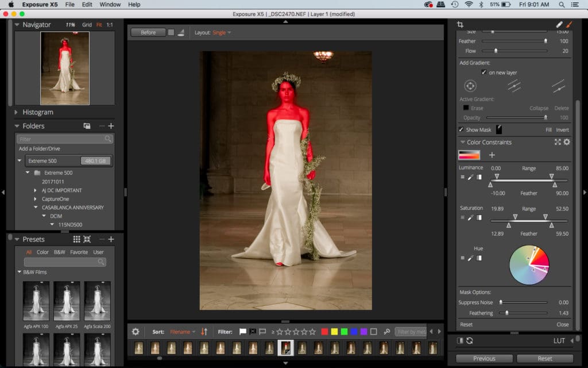Viewport: 588px width, 368px height.
Task: Select the crop tool icon
Action: pyautogui.click(x=460, y=25)
